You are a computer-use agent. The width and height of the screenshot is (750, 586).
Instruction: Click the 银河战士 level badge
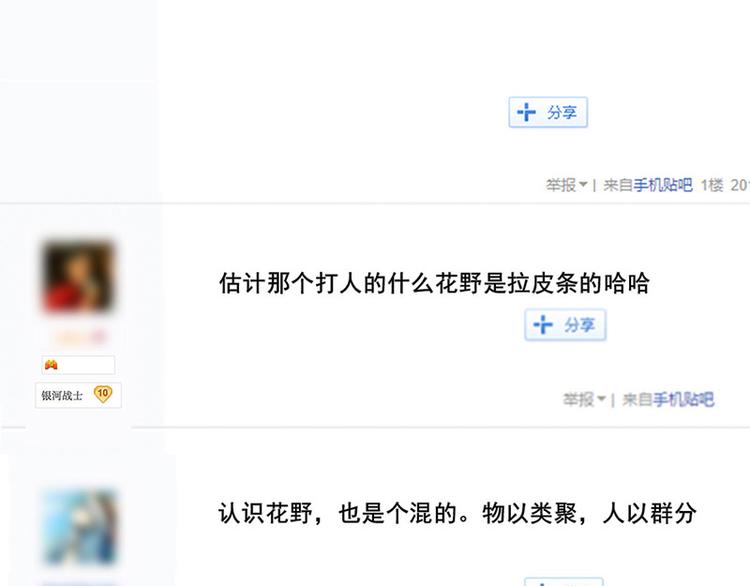(78, 395)
